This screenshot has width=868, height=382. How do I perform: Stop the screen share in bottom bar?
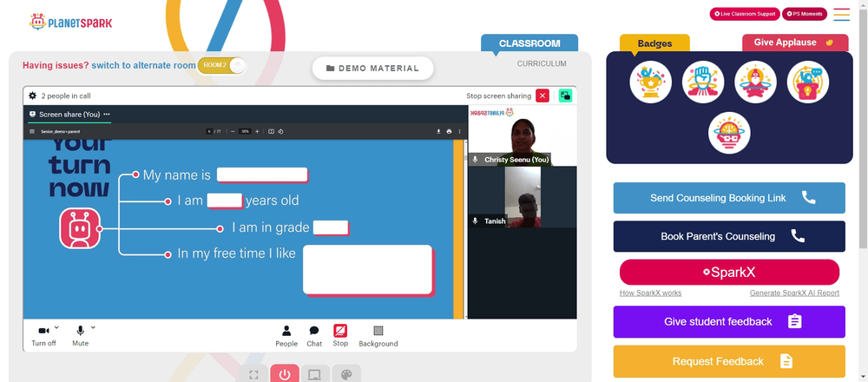(x=340, y=335)
